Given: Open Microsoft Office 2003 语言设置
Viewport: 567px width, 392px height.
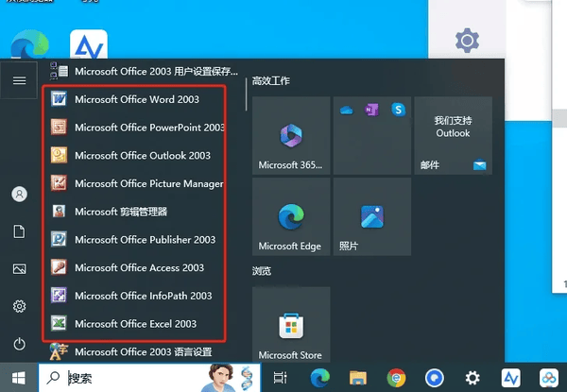Looking at the screenshot, I should point(135,351).
